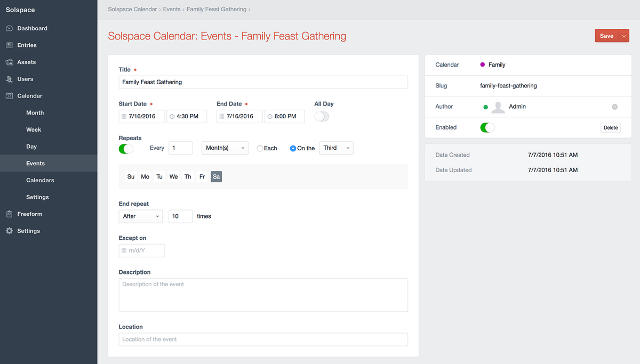This screenshot has height=364, width=640.
Task: Expand the Save button dropdown arrow
Action: point(624,36)
